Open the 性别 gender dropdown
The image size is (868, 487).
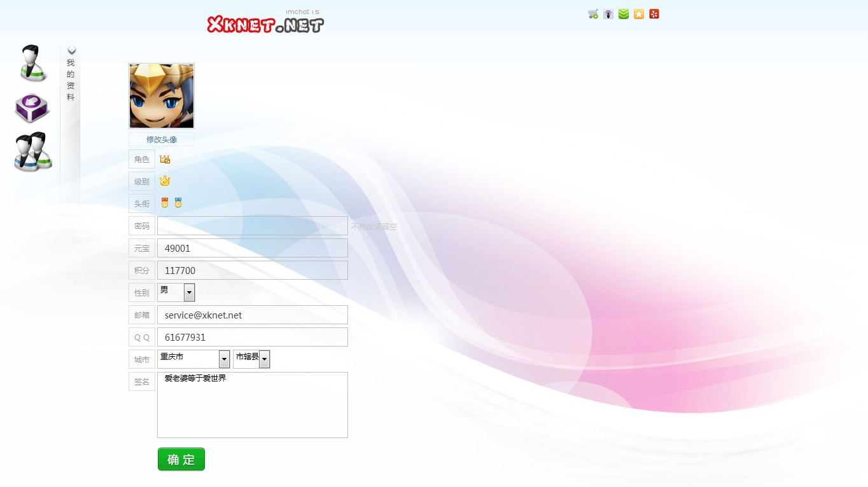[x=189, y=292]
